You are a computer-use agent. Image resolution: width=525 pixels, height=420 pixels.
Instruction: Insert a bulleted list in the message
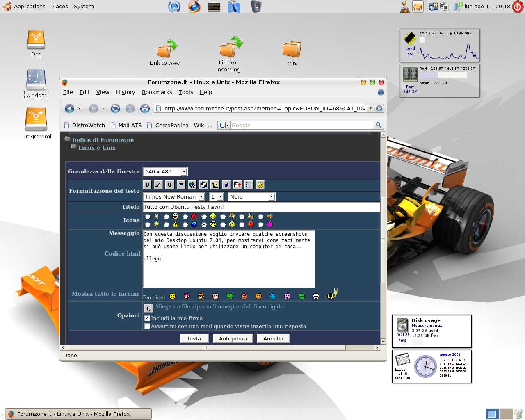pyautogui.click(x=249, y=185)
